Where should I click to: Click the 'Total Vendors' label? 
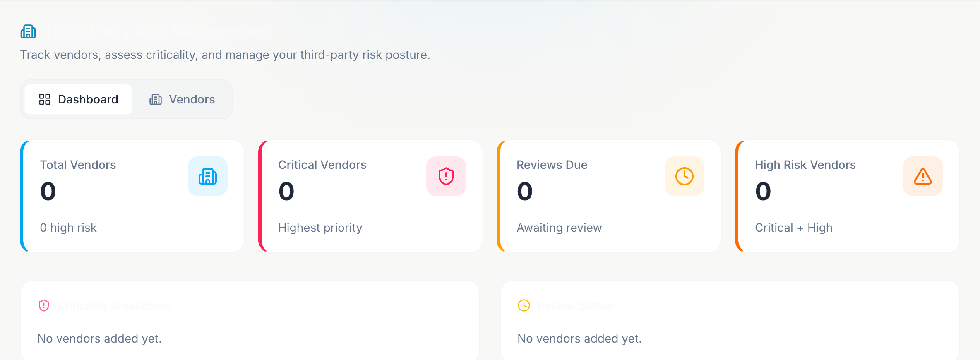(78, 165)
